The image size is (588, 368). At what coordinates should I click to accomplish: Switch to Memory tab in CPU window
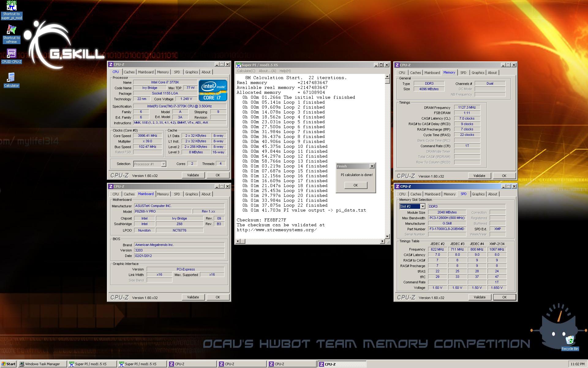click(x=163, y=72)
